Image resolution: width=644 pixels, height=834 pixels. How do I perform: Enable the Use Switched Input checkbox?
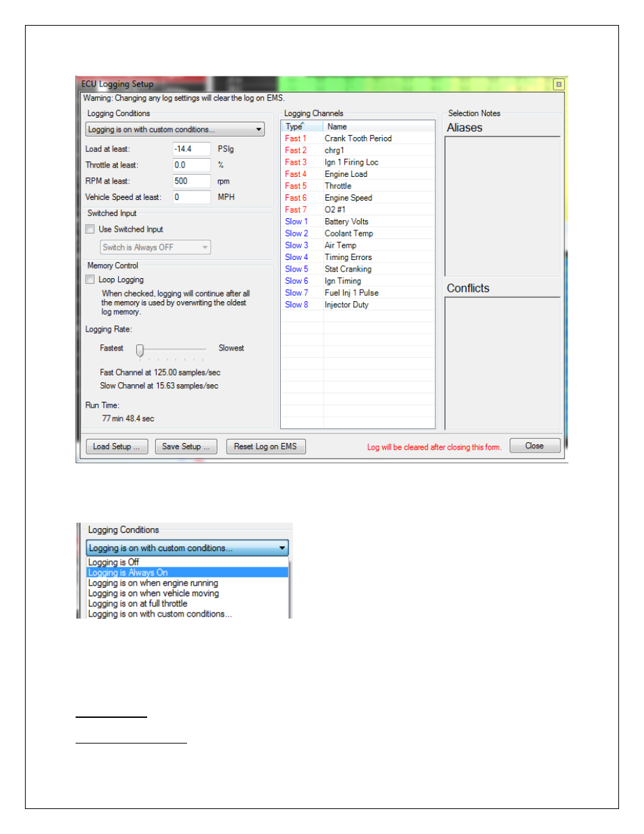[90, 229]
